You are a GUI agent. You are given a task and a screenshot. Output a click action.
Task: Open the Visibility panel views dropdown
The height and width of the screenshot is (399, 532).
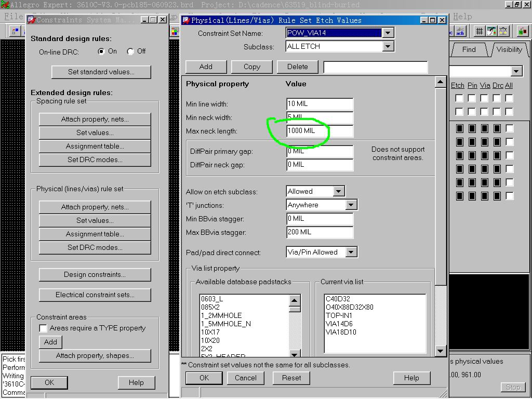pos(516,71)
